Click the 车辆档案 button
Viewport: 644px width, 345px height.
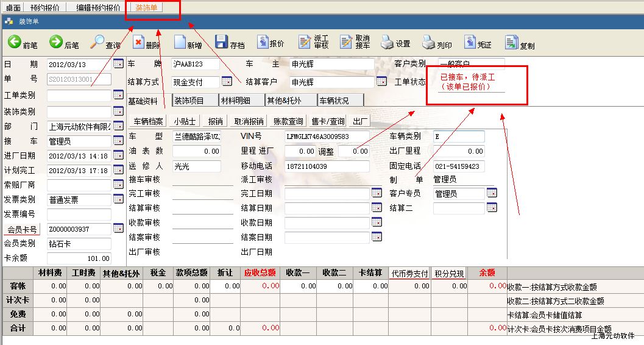click(149, 121)
